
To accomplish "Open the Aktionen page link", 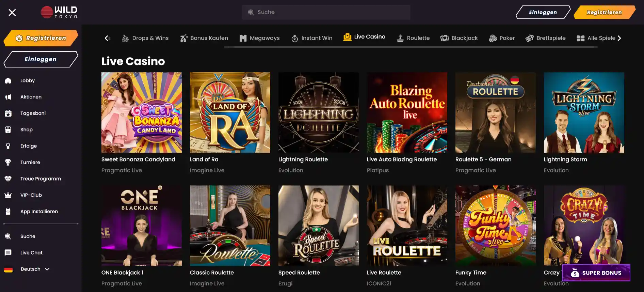I will [31, 97].
